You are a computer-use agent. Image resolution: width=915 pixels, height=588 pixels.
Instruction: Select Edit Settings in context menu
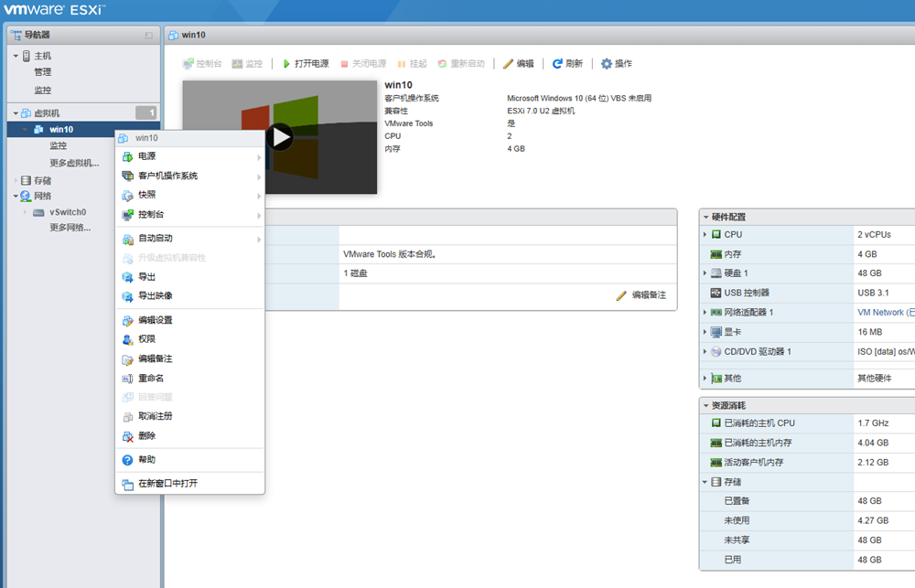(x=155, y=320)
